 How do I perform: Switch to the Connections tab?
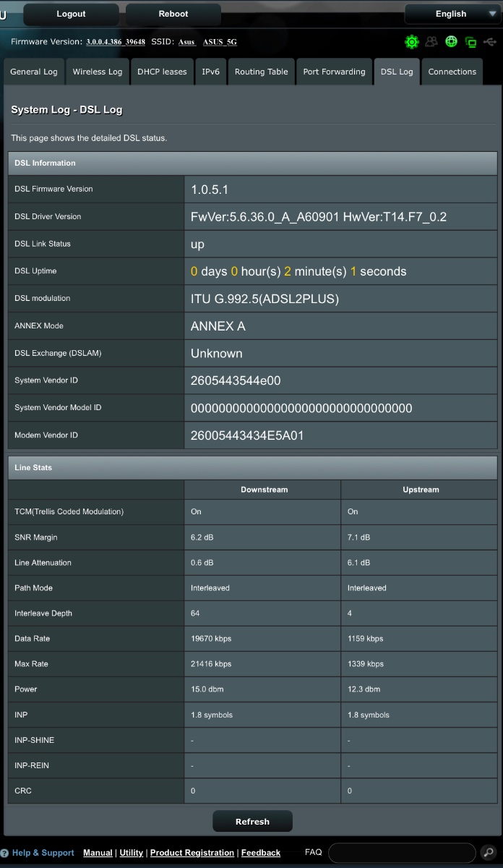(x=452, y=72)
